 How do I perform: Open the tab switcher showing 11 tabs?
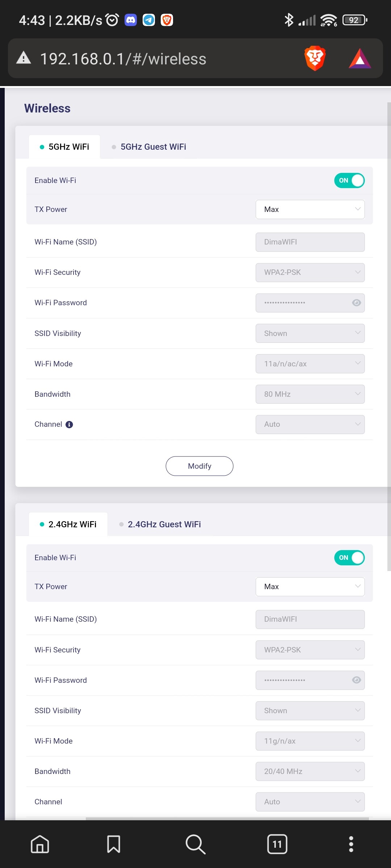pyautogui.click(x=277, y=844)
